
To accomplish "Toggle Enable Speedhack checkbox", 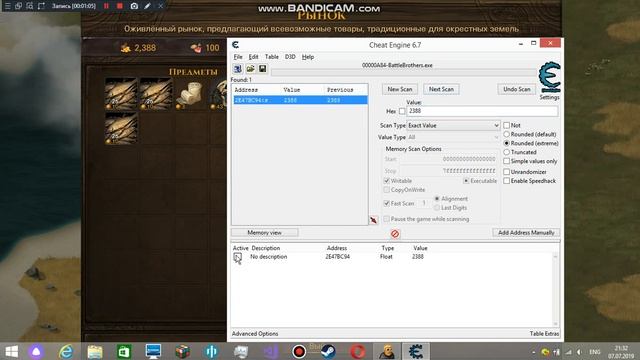I will (507, 181).
